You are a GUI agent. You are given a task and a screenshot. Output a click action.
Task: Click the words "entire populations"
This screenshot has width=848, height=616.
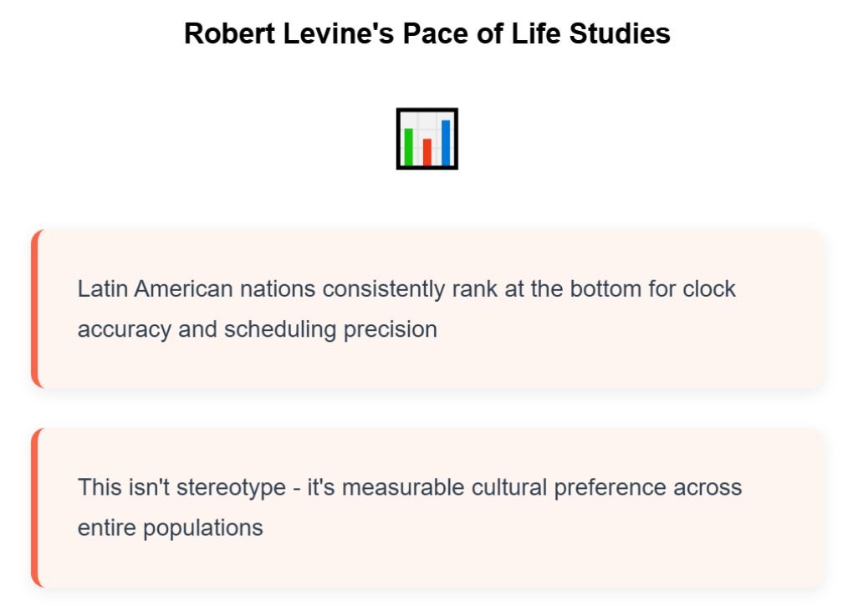click(170, 527)
